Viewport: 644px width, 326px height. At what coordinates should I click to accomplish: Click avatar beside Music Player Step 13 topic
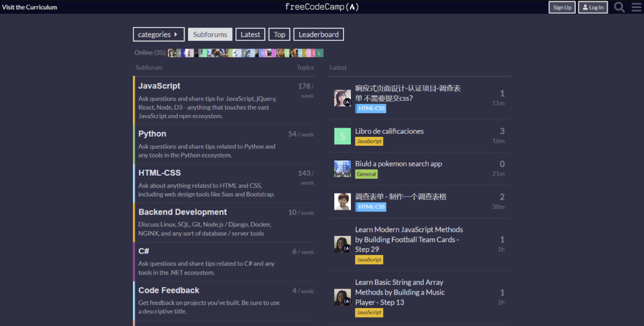[x=342, y=297]
